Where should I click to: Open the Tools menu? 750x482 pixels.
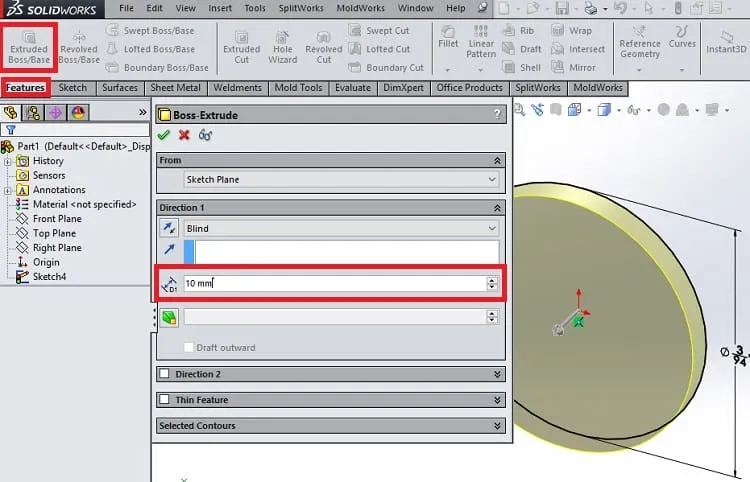point(255,8)
